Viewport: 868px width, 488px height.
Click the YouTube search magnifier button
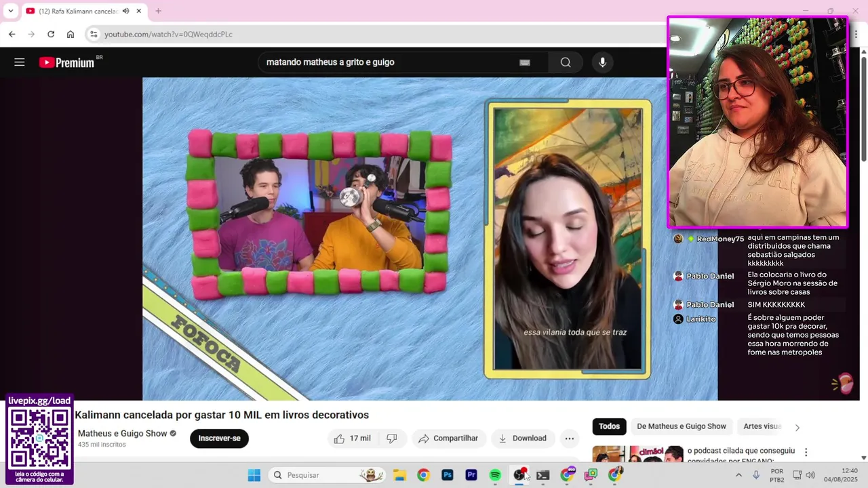click(x=565, y=62)
